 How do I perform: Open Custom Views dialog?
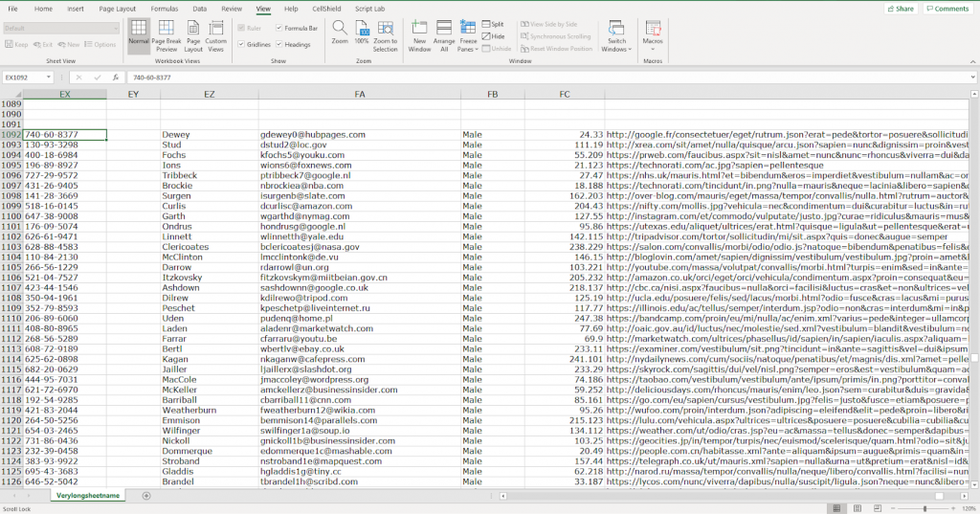[x=215, y=35]
